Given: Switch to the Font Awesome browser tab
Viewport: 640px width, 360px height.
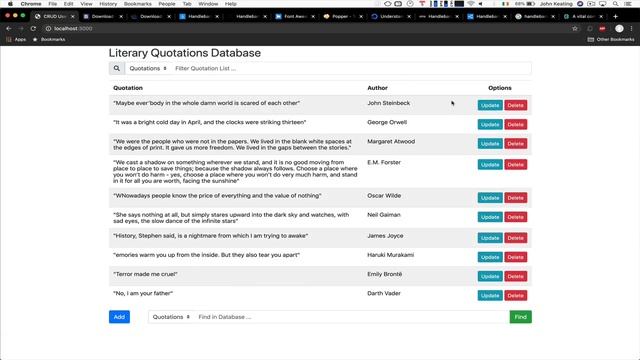Looking at the screenshot, I should [x=294, y=16].
